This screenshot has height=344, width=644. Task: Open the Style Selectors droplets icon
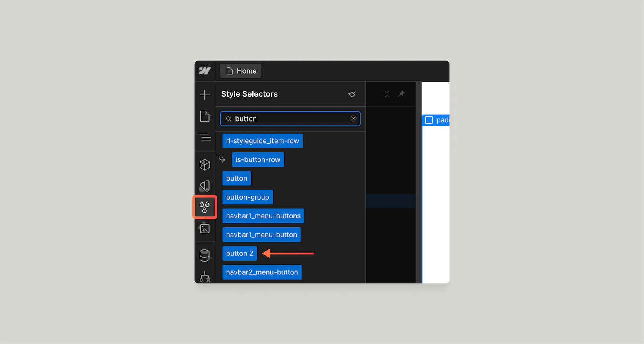[x=205, y=207]
